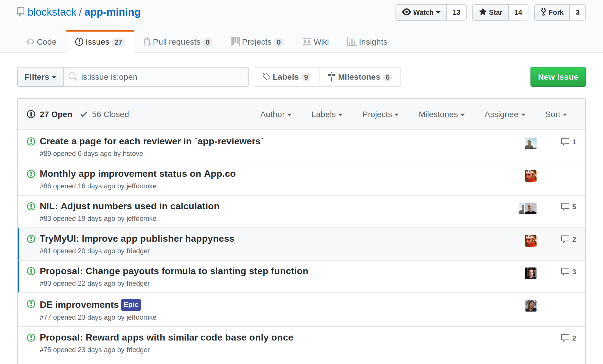This screenshot has height=364, width=603.
Task: Click the comment icon on TryMyUI issue
Action: 565,239
